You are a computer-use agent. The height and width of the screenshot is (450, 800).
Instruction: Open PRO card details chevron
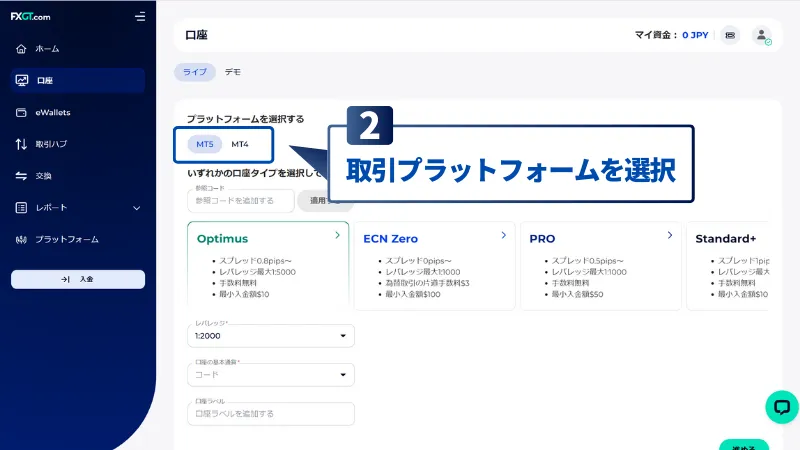click(670, 235)
